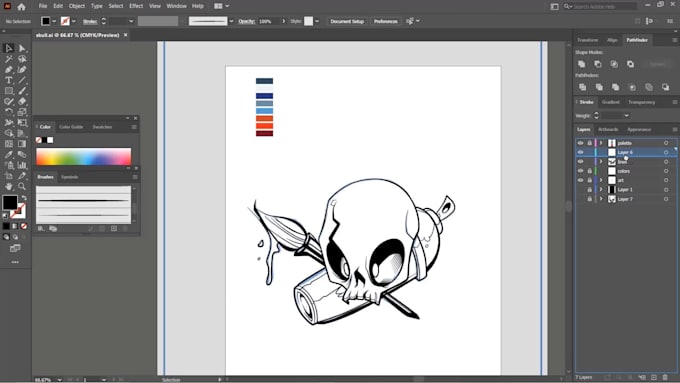The height and width of the screenshot is (383, 680).
Task: Click the Artboard tool
Action: (9, 176)
